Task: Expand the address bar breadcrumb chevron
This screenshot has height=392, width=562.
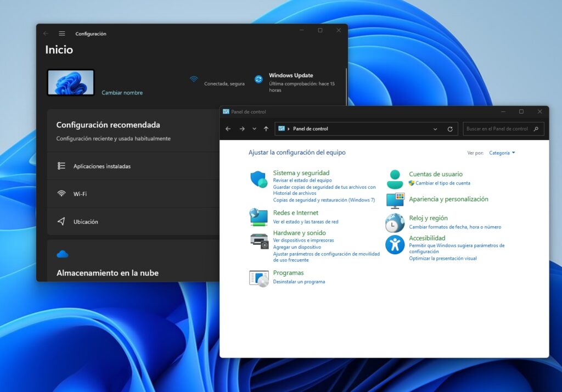Action: (288, 128)
